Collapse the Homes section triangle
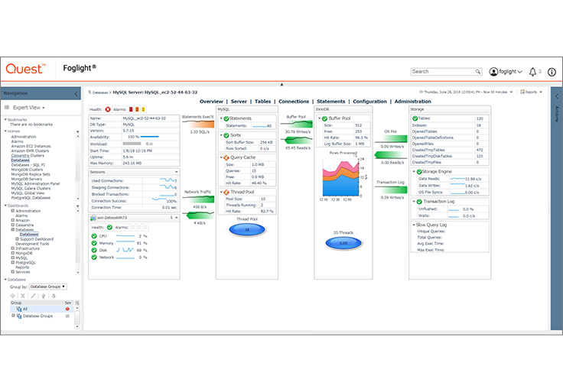 coord(5,131)
